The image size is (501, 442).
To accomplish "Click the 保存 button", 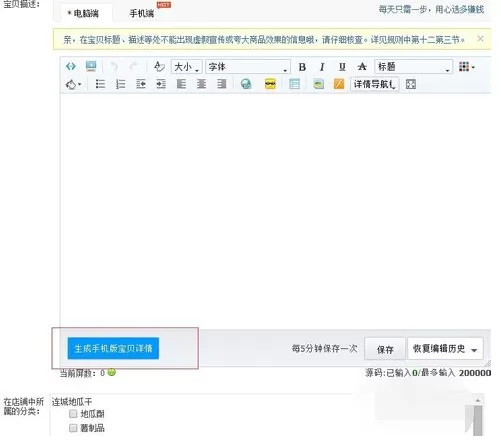I will click(x=385, y=349).
